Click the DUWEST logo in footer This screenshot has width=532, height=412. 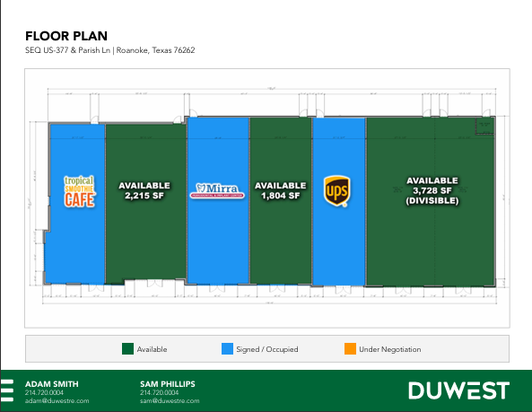pyautogui.click(x=459, y=390)
